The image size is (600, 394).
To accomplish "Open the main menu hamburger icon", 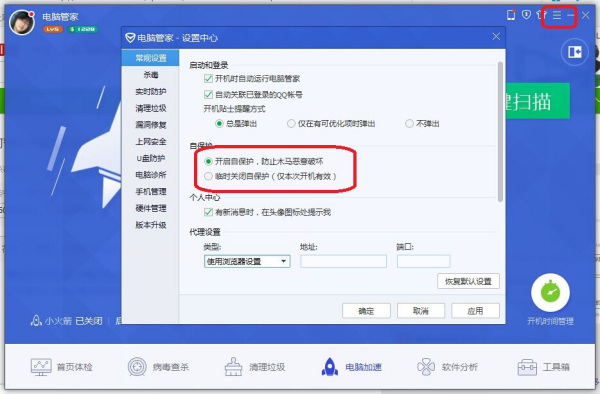I will pyautogui.click(x=557, y=15).
